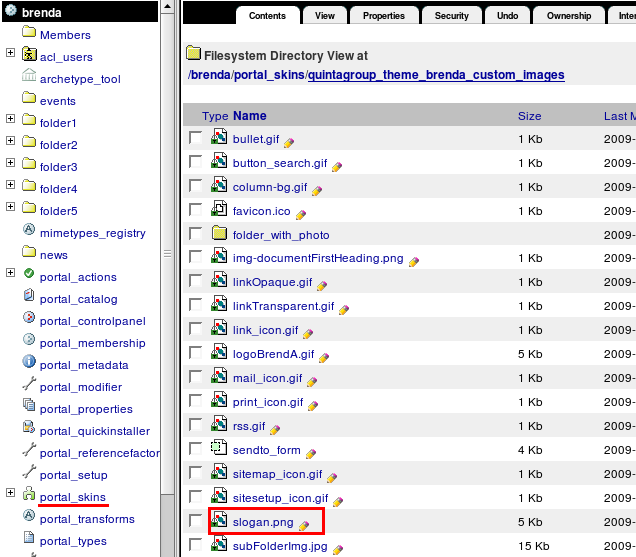Sort the listing by Size column header
Image resolution: width=636 pixels, height=557 pixels.
[529, 116]
